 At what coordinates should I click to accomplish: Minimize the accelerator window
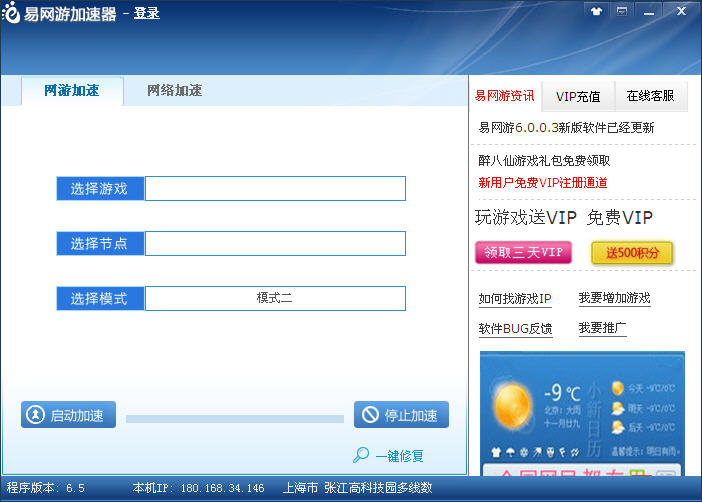pyautogui.click(x=649, y=12)
